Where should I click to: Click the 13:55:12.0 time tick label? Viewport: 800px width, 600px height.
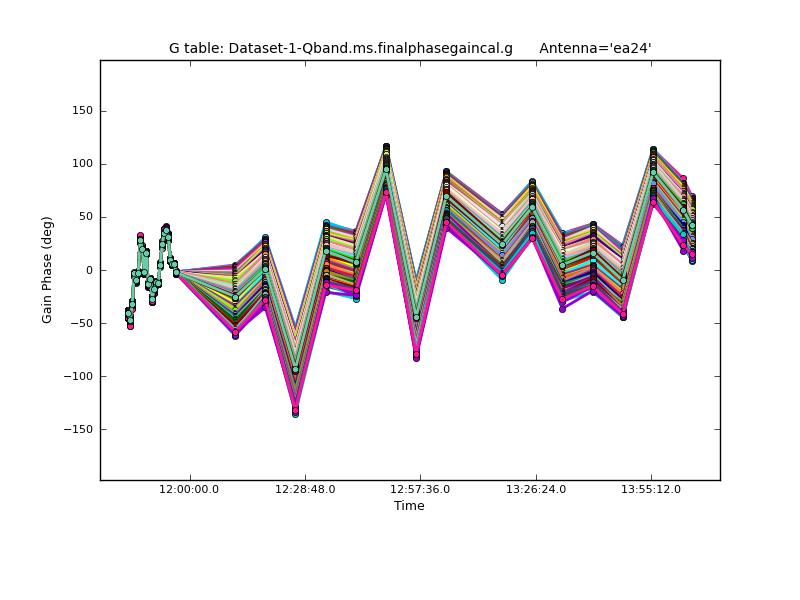(x=651, y=490)
